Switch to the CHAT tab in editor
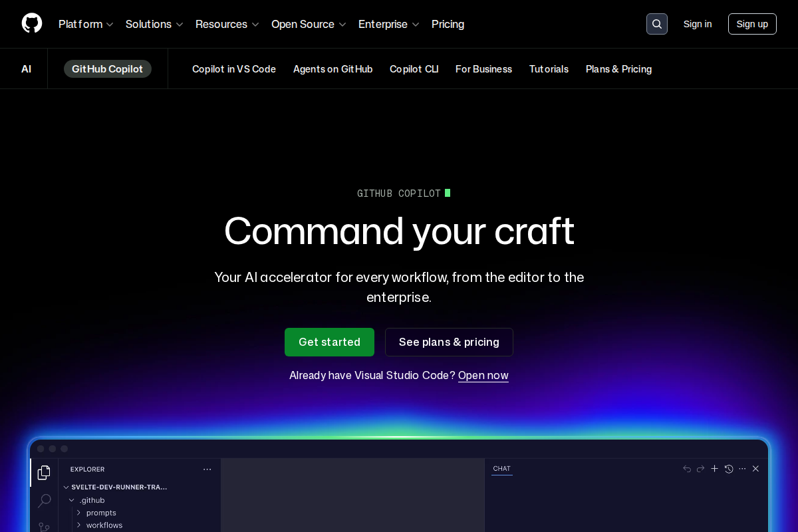The image size is (798, 532). coord(502,469)
